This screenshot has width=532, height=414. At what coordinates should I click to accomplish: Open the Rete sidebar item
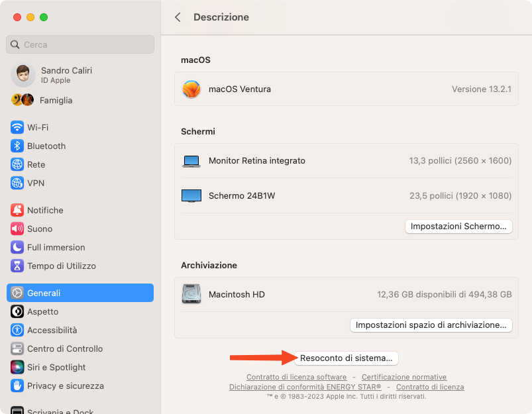80,164
